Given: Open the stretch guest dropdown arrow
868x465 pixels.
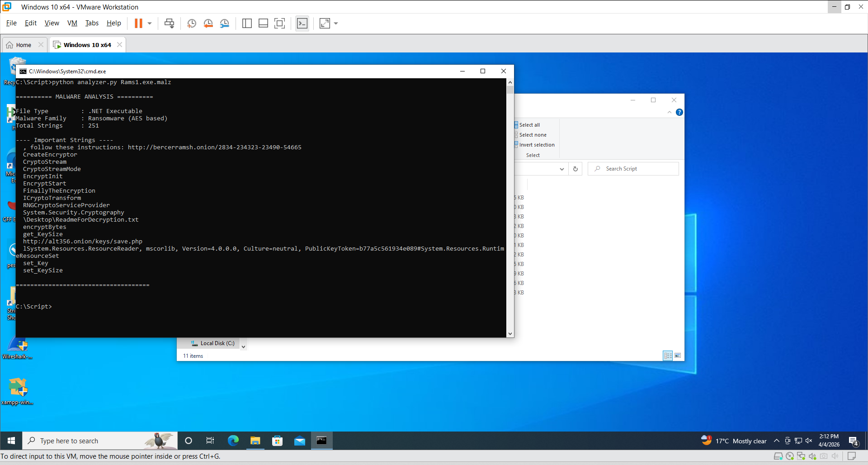Looking at the screenshot, I should coord(336,24).
